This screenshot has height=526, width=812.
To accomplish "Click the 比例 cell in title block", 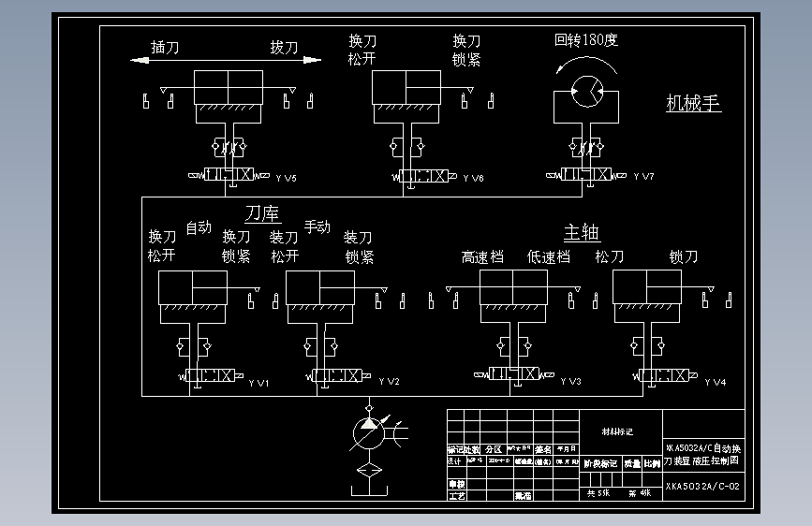I will (x=653, y=463).
